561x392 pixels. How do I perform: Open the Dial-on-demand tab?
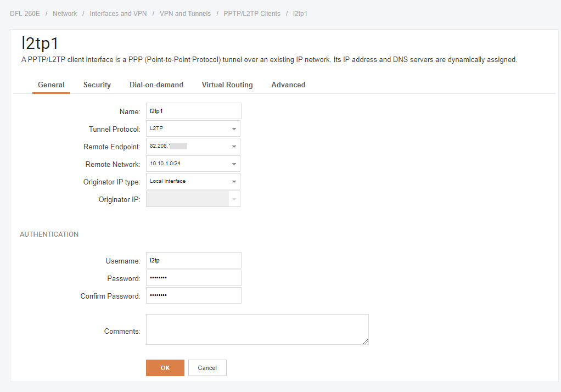click(156, 85)
